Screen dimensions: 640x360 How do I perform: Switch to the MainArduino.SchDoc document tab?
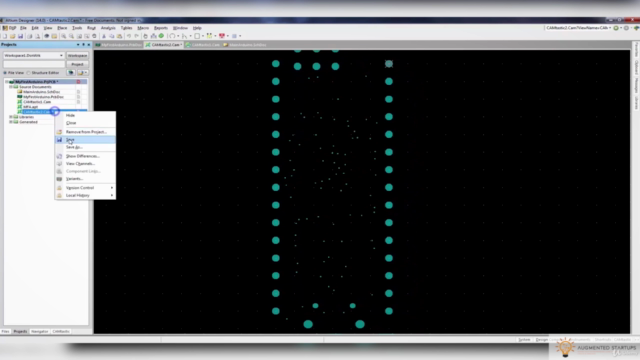pos(245,45)
